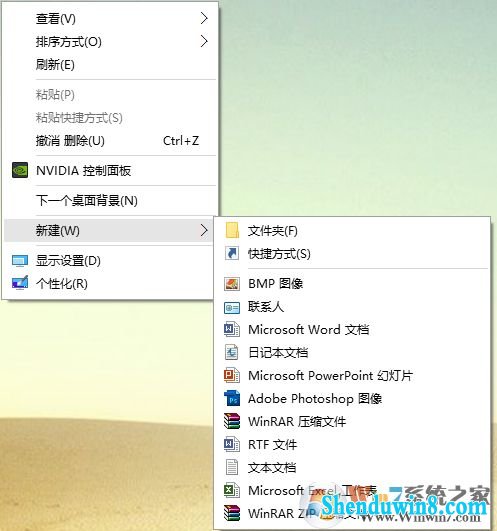
Task: Click the 显示设置 monitor icon
Action: click(20, 261)
